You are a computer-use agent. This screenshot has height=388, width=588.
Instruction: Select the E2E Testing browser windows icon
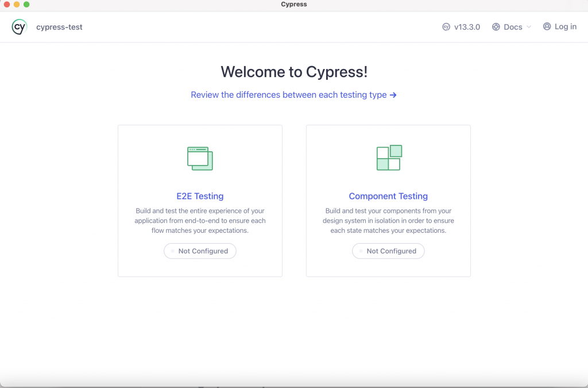click(x=200, y=158)
